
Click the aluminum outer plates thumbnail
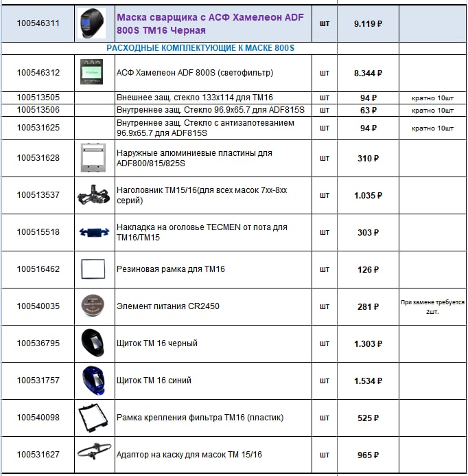(x=93, y=157)
